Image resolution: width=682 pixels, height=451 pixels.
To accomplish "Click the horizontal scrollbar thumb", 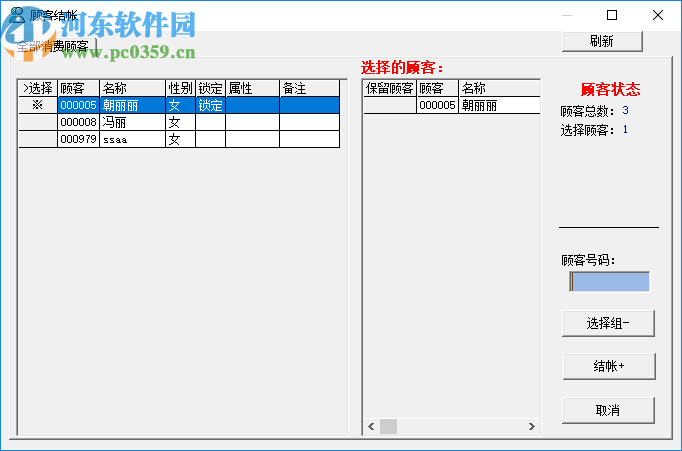I will point(388,427).
